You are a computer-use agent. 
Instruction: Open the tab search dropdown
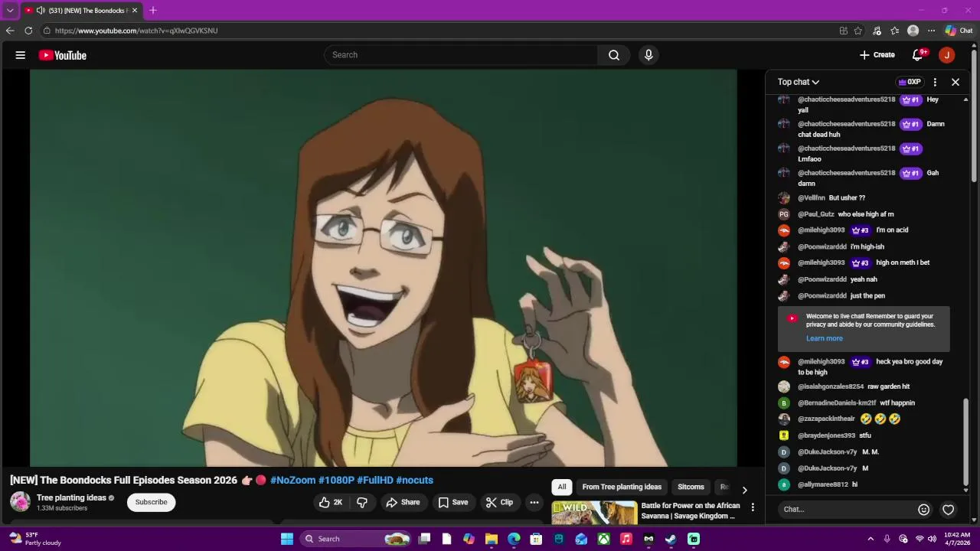tap(10, 11)
